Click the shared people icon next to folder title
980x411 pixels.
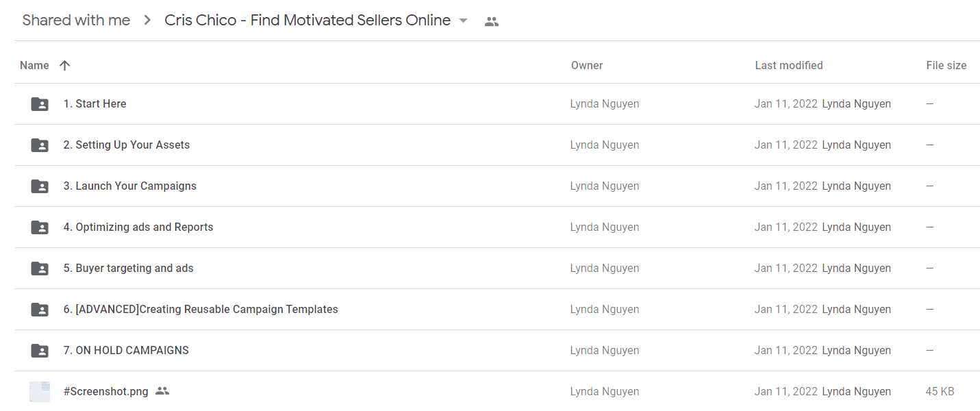pyautogui.click(x=491, y=21)
